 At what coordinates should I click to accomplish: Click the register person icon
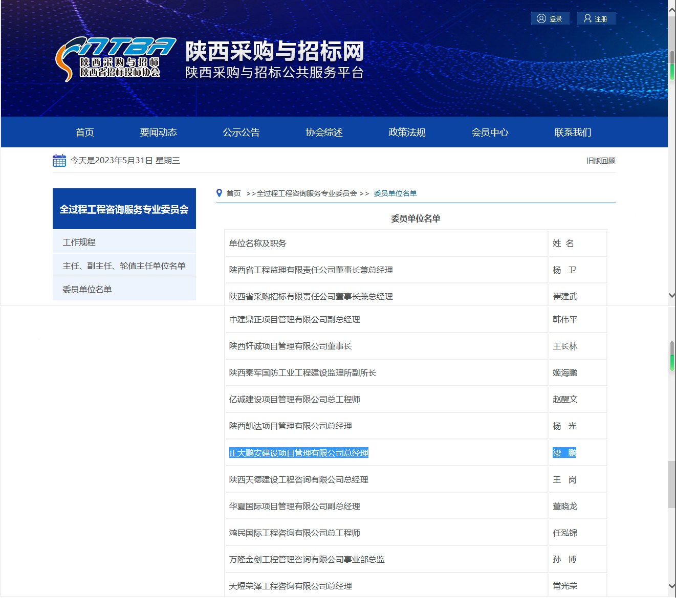587,19
